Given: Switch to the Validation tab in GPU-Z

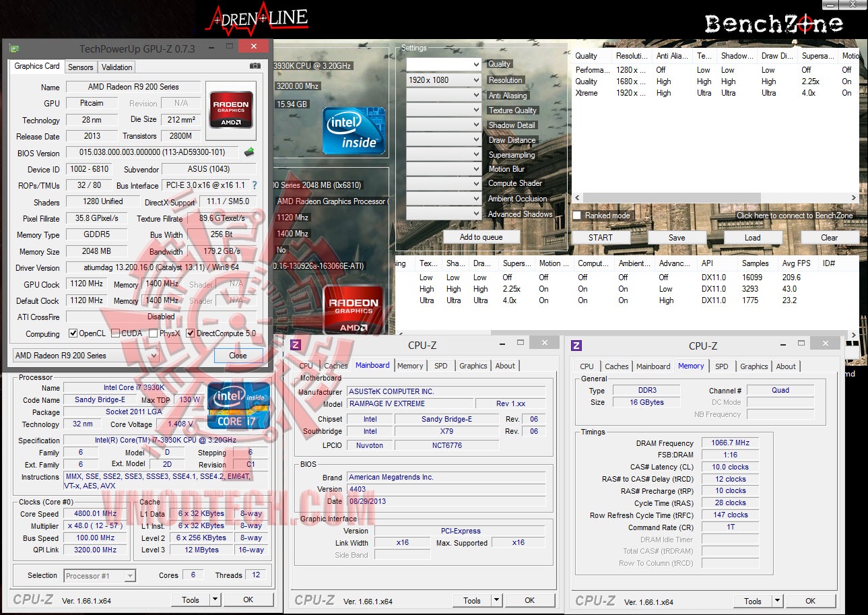Looking at the screenshot, I should [x=117, y=67].
